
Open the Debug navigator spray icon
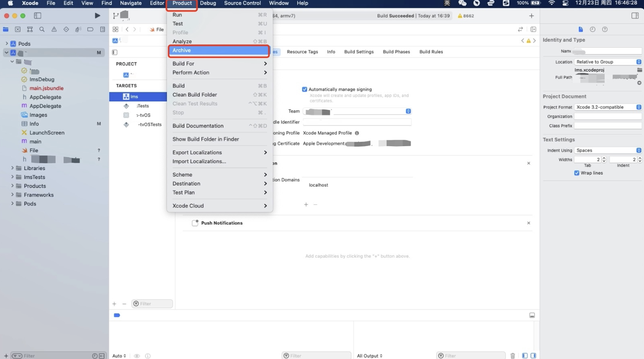click(x=78, y=29)
